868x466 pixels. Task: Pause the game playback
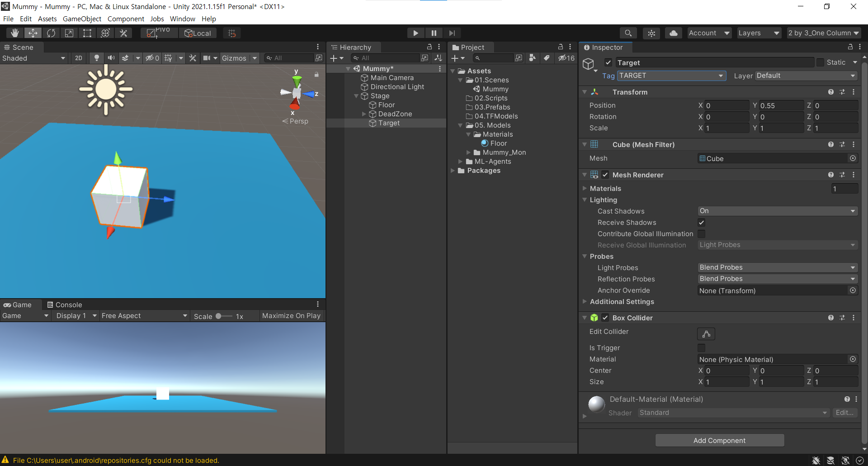tap(434, 33)
